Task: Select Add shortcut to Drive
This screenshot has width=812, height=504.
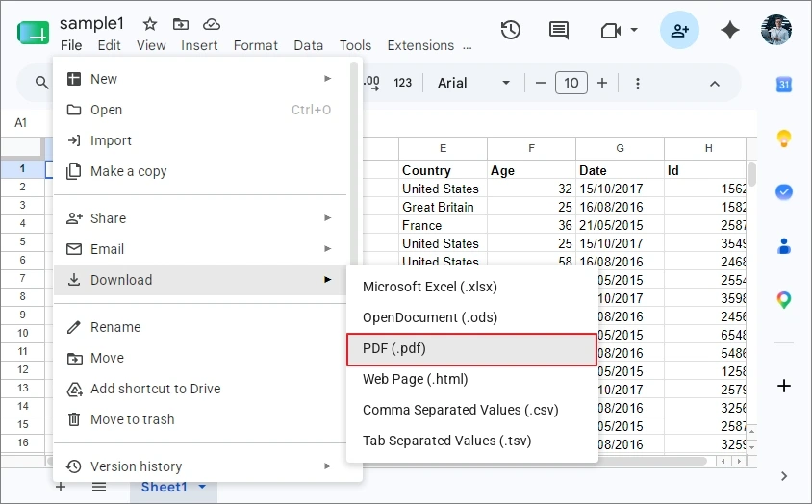Action: 200,389
